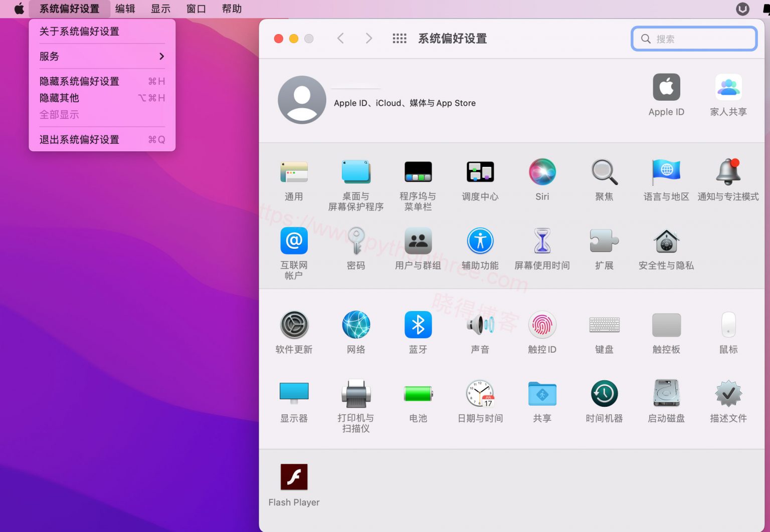Choose 关于系统偏好设置 menu entry
This screenshot has height=532, width=770.
(x=102, y=32)
